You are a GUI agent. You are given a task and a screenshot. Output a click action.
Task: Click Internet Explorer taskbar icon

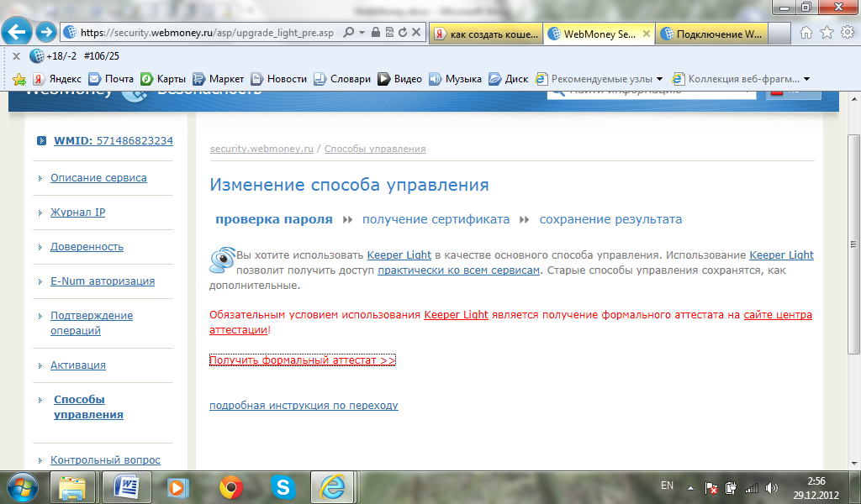click(x=333, y=487)
